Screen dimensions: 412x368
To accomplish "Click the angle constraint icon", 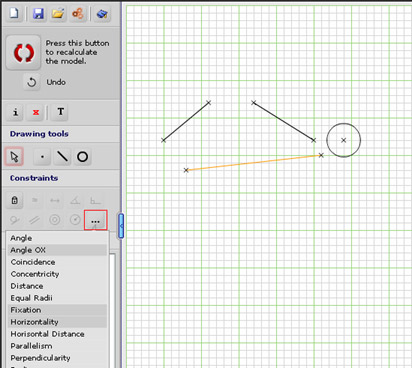I will (75, 200).
